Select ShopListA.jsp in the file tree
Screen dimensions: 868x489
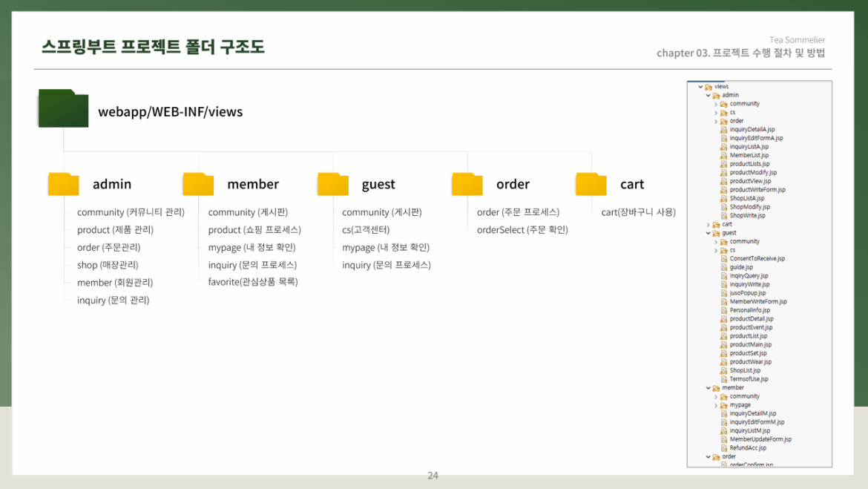tap(747, 198)
